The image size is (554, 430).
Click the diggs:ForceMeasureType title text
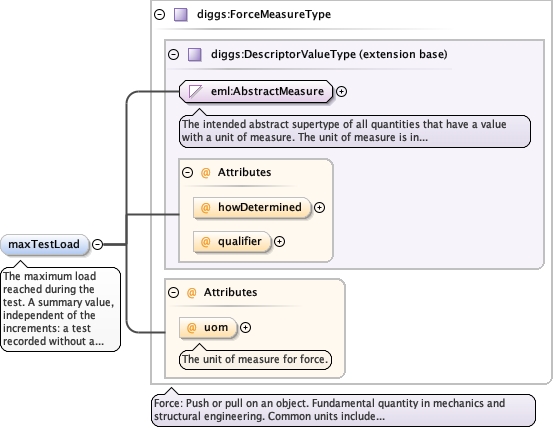(x=264, y=14)
